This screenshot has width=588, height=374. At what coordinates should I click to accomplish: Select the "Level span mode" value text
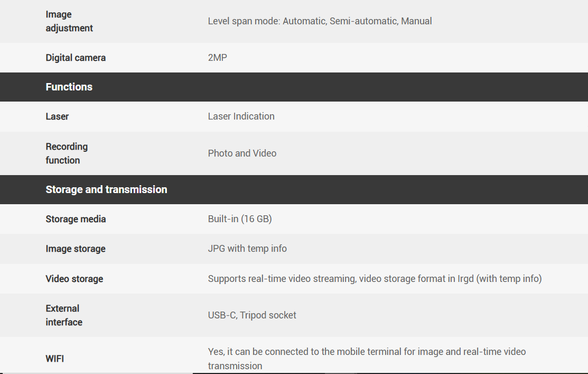point(320,21)
